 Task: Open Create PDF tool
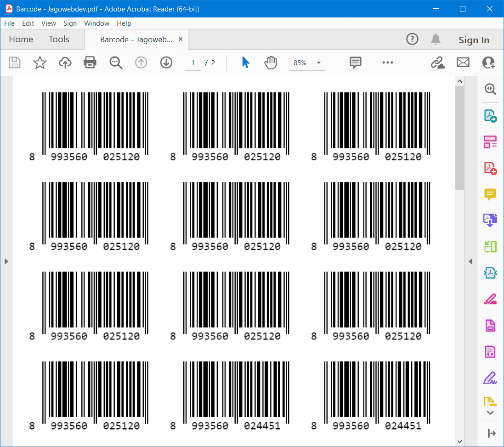490,168
